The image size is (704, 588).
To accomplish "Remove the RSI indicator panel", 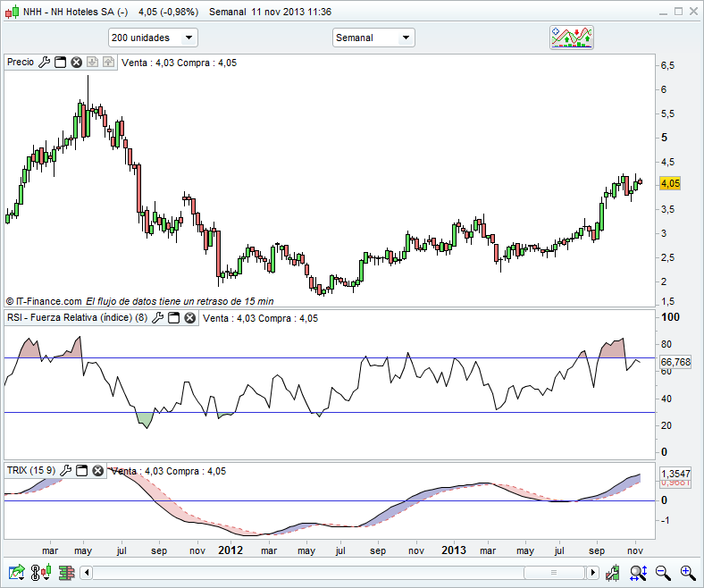I will click(x=190, y=318).
